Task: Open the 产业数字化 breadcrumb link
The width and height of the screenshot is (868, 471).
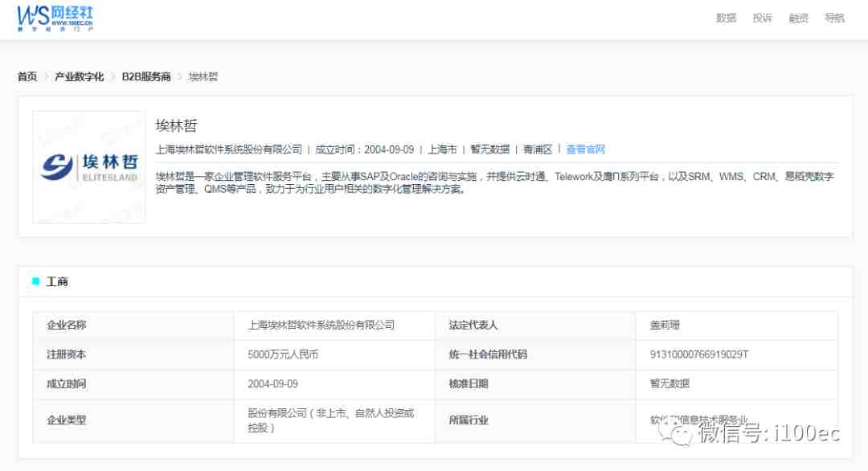Action: coord(79,77)
